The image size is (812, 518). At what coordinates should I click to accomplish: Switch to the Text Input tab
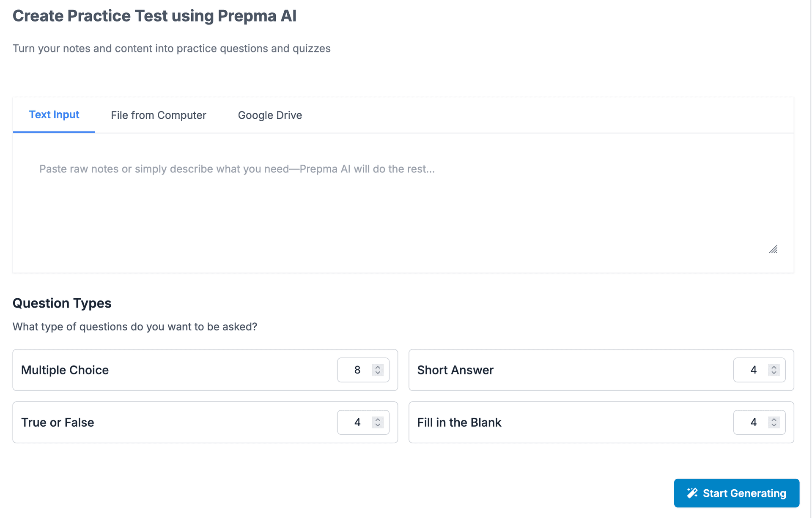point(54,115)
